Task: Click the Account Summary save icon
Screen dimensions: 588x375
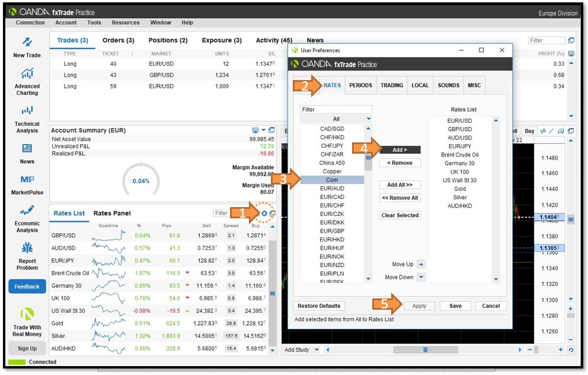Action: 255,131
